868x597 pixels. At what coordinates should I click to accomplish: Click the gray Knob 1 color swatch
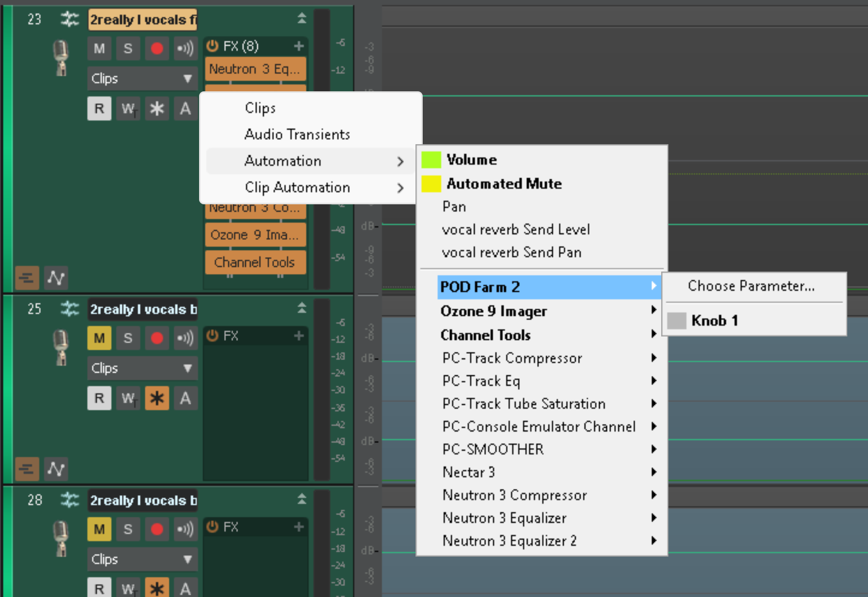point(677,321)
